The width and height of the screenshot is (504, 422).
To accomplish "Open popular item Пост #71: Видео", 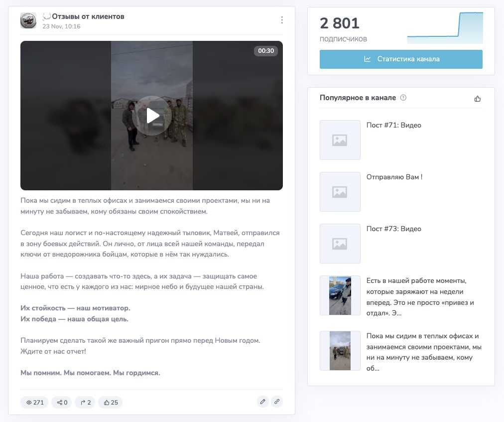I will pyautogui.click(x=393, y=126).
